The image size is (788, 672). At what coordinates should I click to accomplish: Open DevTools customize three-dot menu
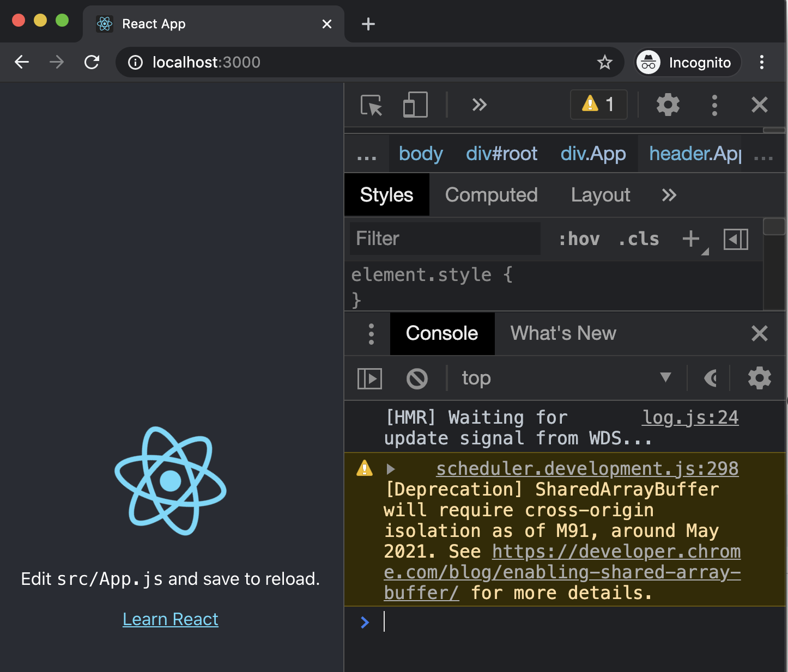pyautogui.click(x=714, y=105)
